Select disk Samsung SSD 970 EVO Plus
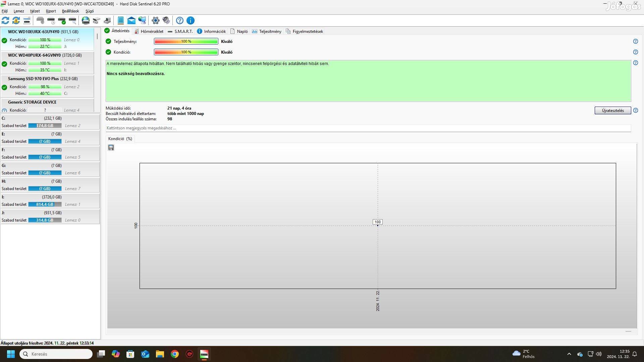The image size is (644, 362). tap(47, 86)
